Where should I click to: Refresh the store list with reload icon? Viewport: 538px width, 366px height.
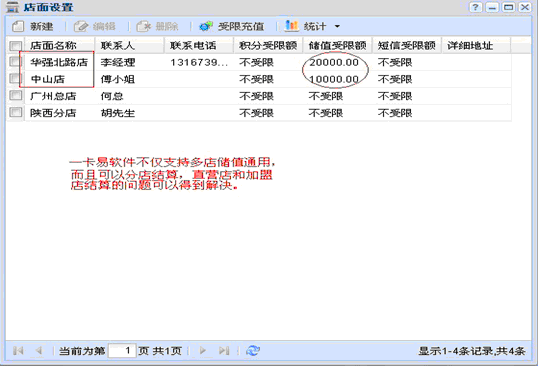(253, 351)
